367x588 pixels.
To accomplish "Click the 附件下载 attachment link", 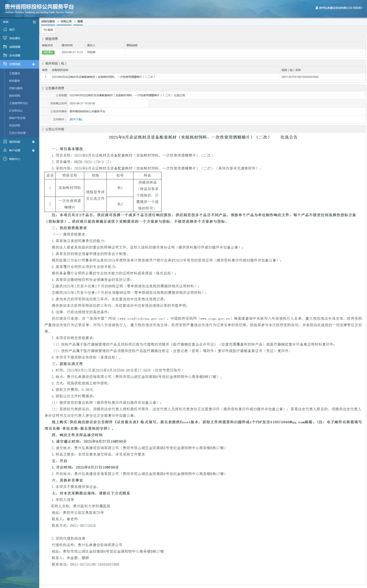I will (x=76, y=119).
